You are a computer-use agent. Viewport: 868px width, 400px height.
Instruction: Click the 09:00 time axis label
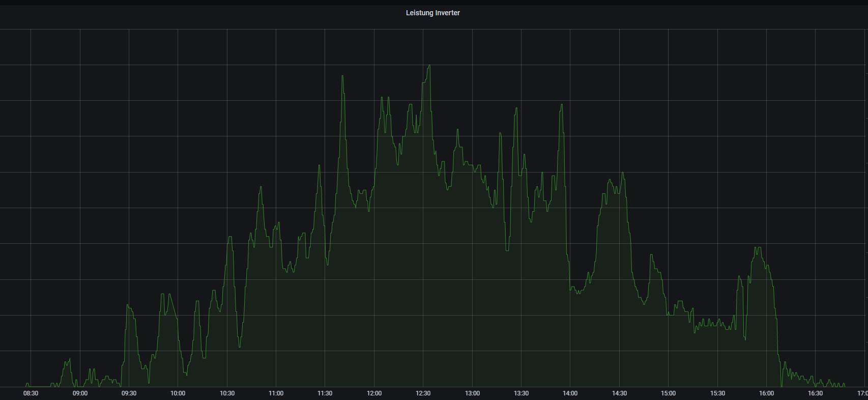[x=80, y=393]
